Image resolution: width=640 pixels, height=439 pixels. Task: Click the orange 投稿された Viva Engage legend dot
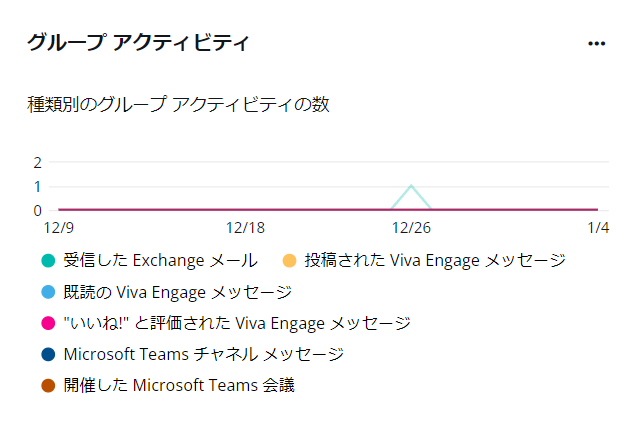pos(289,260)
